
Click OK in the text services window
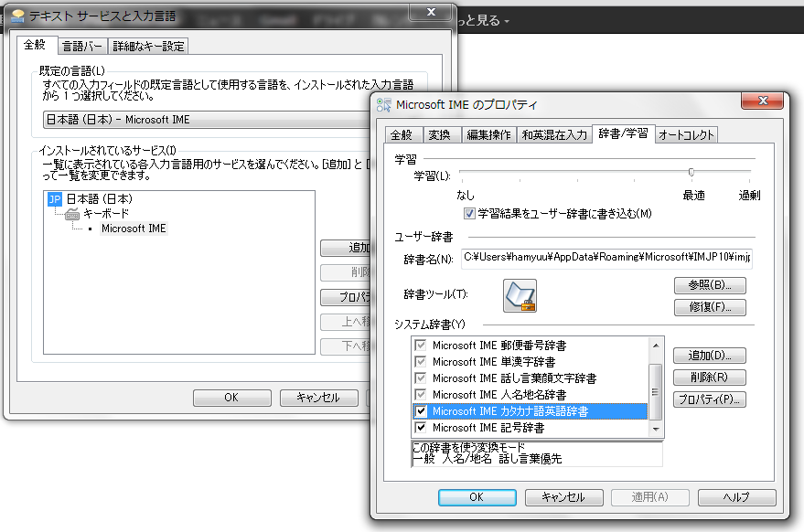(231, 398)
